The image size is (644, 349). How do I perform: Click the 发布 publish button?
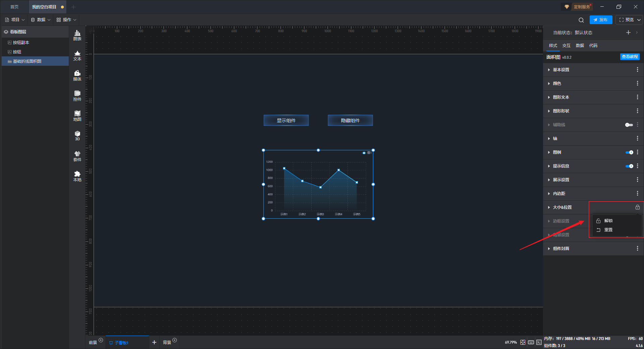coord(601,20)
